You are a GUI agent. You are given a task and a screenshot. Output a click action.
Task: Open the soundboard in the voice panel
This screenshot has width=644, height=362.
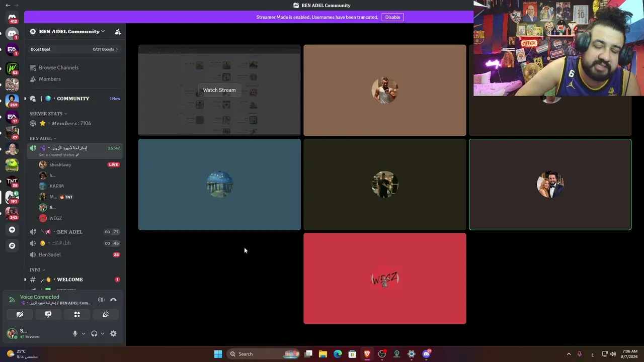tap(106, 314)
